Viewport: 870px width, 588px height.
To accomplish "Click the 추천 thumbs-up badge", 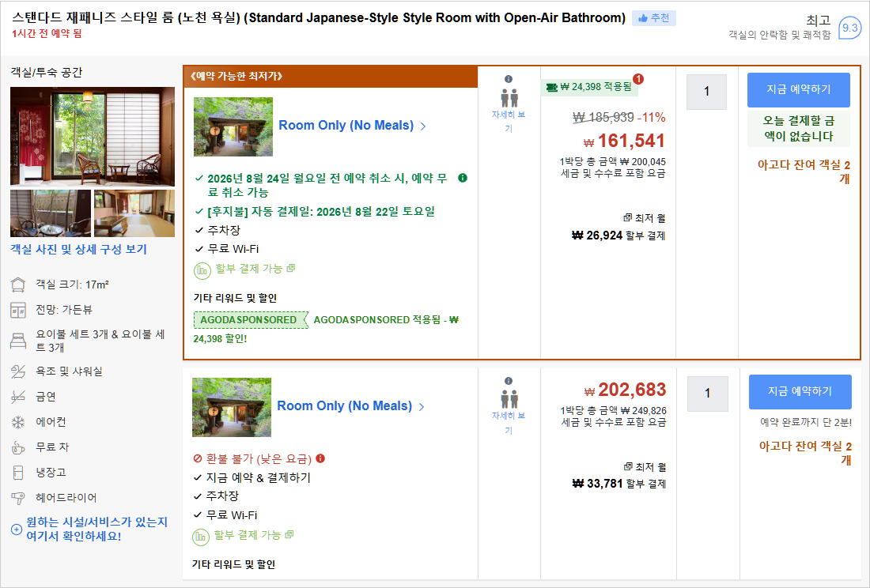I will point(653,18).
